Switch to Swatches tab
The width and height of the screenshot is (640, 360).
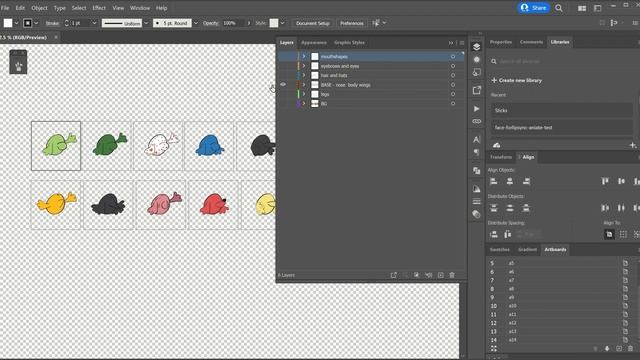500,249
